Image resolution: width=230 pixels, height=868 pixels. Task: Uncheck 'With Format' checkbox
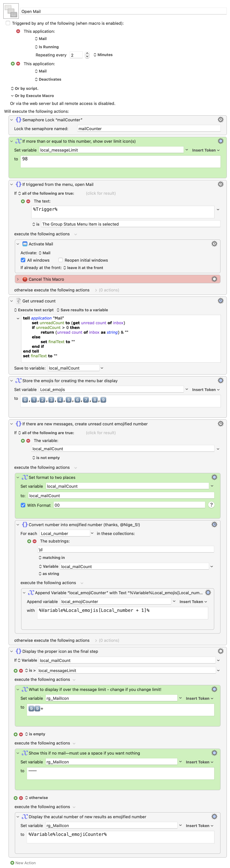(x=23, y=505)
